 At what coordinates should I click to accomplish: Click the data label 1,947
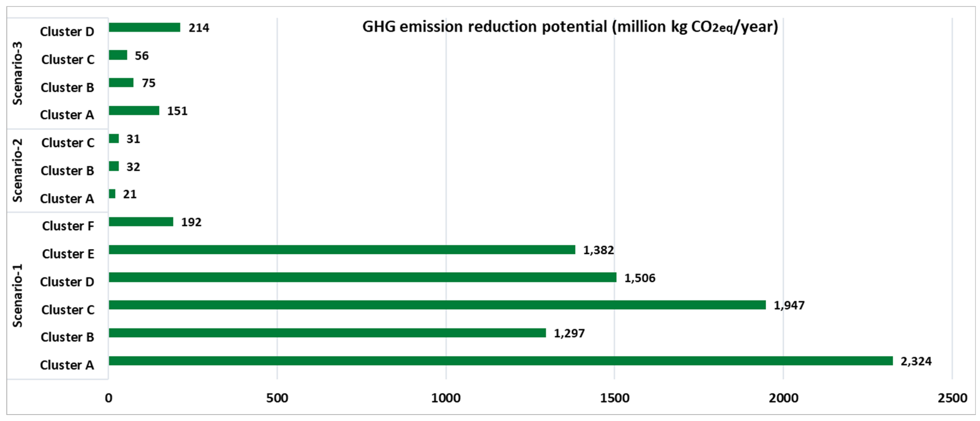(x=789, y=305)
